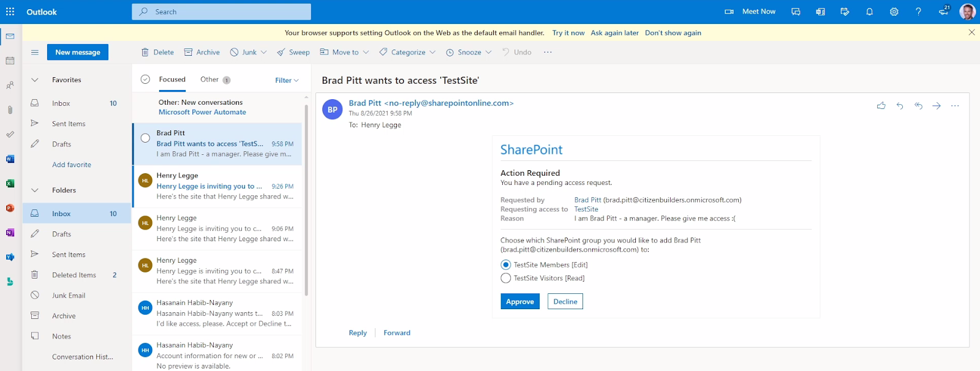The height and width of the screenshot is (371, 980).
Task: Open My Day icon in header
Action: (x=845, y=12)
